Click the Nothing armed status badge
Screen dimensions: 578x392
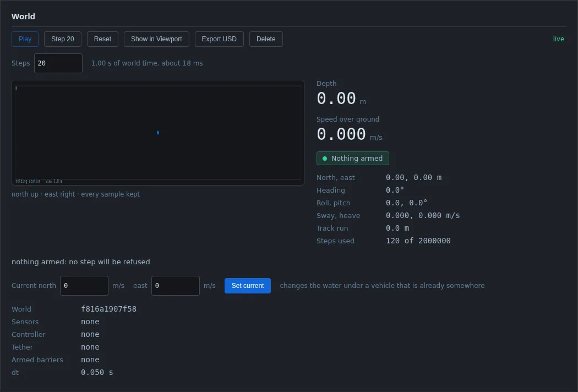pyautogui.click(x=352, y=159)
